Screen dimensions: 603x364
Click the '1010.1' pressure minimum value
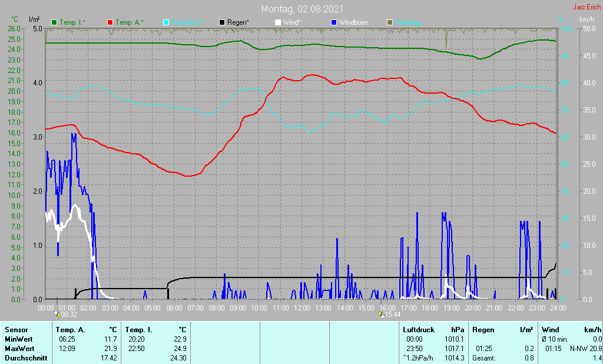click(454, 339)
